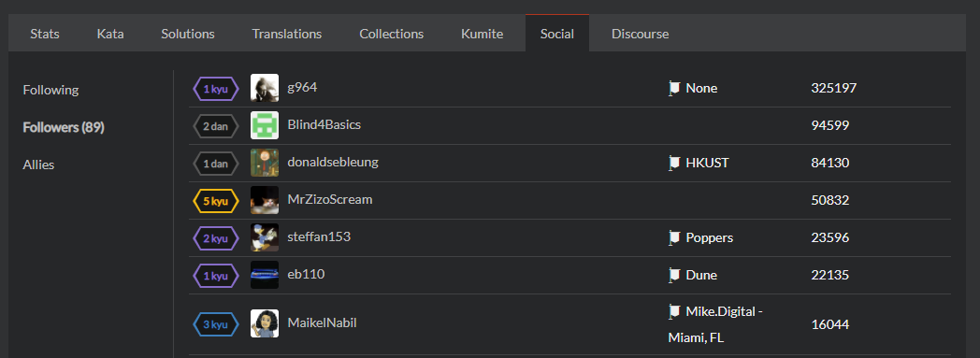Click honor score 325197
The width and height of the screenshot is (980, 358).
(x=834, y=89)
